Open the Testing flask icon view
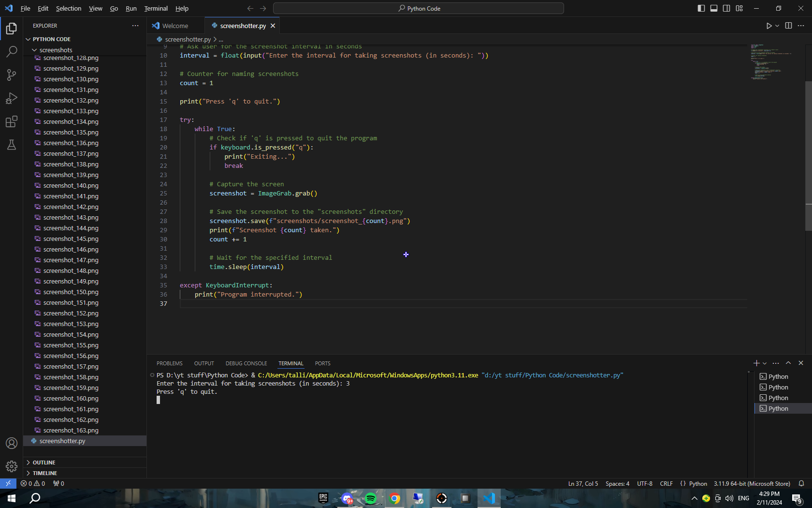812x508 pixels. point(12,145)
